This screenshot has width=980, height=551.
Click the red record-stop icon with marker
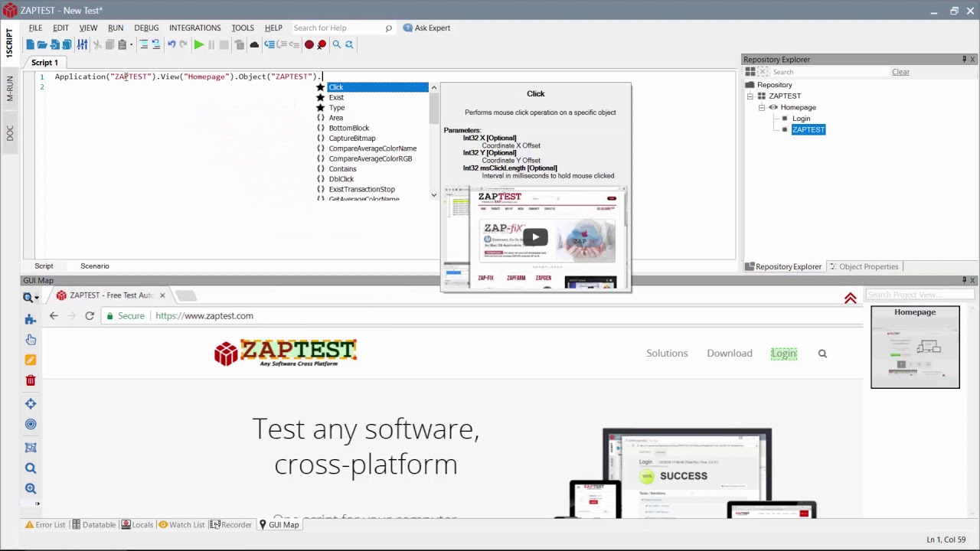point(322,44)
